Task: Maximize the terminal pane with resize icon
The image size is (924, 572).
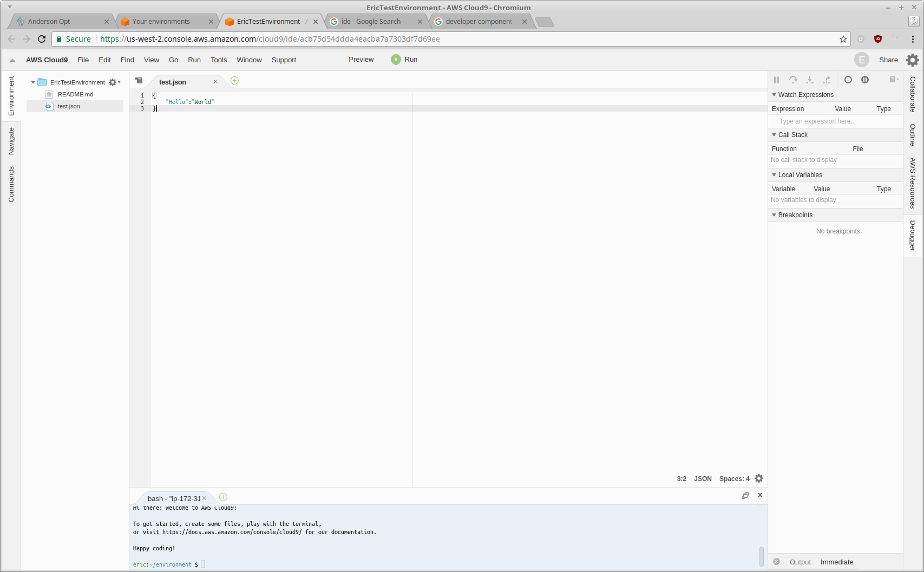Action: [x=745, y=496]
